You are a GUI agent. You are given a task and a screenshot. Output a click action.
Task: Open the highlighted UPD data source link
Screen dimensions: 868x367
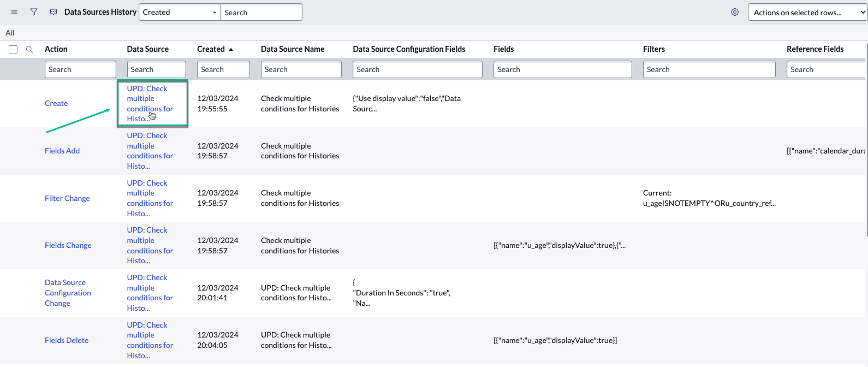[150, 103]
